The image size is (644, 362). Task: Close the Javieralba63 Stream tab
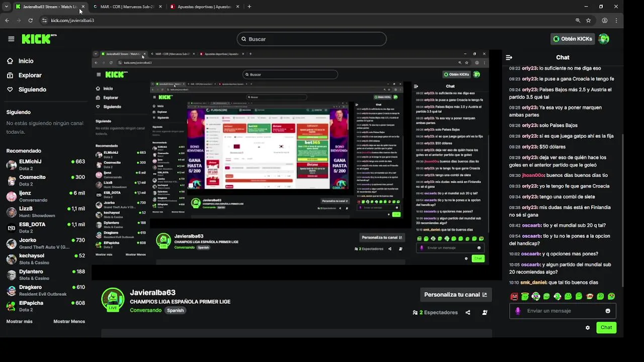[x=83, y=7]
